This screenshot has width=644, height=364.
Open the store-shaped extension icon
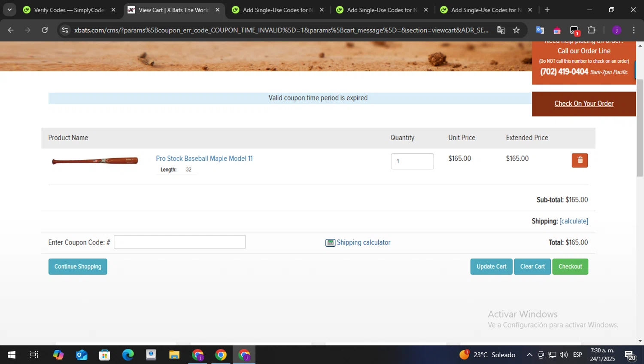[x=557, y=30]
